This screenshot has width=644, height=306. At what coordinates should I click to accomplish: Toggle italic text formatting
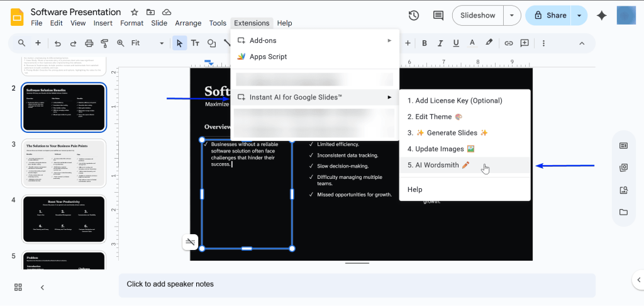(440, 43)
